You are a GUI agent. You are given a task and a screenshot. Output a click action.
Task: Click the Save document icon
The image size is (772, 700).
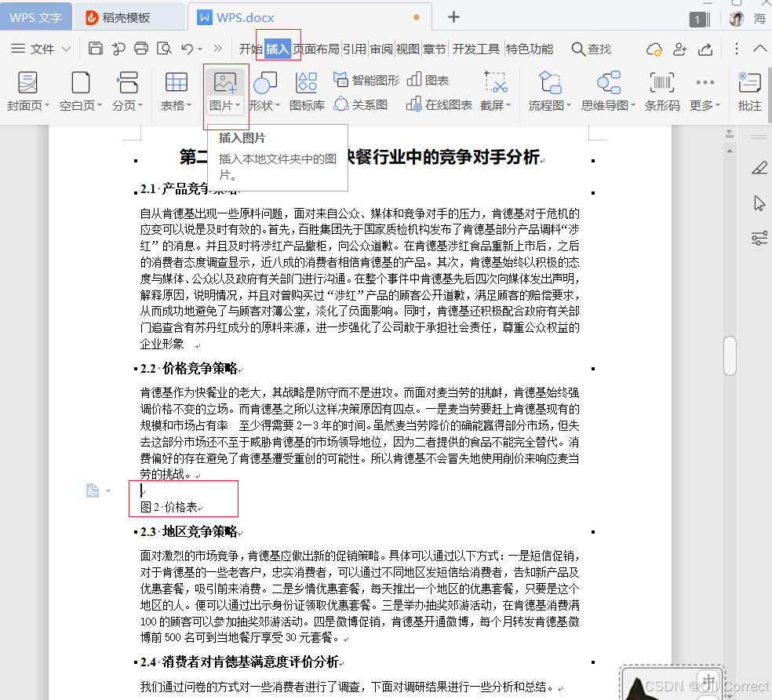pyautogui.click(x=96, y=49)
